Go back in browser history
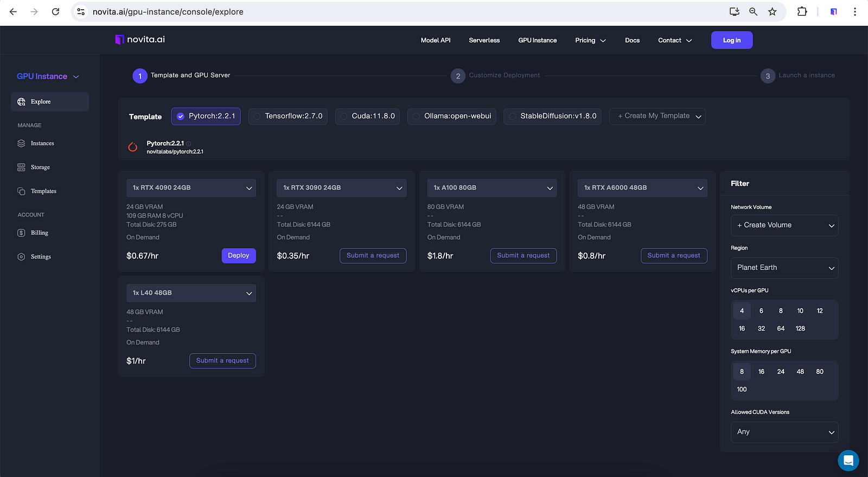868x477 pixels. point(13,11)
